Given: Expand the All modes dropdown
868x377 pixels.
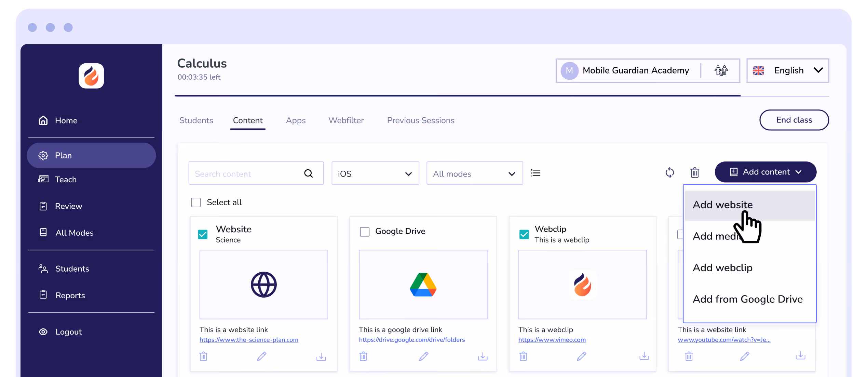Looking at the screenshot, I should click(474, 173).
